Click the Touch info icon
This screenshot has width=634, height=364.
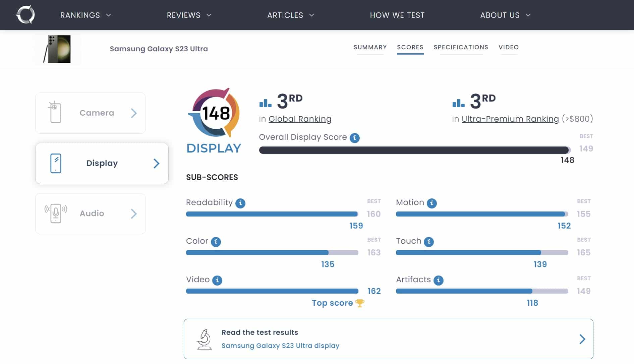pyautogui.click(x=428, y=242)
